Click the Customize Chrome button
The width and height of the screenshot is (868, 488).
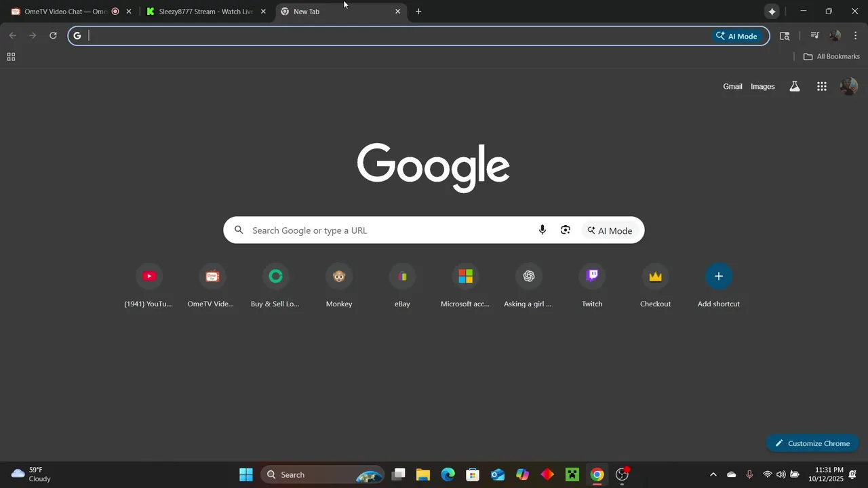tap(812, 443)
